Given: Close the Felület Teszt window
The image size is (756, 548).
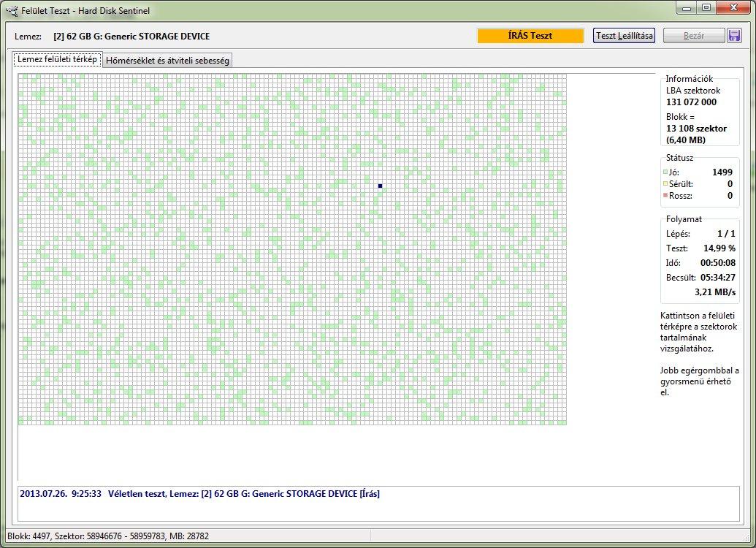Looking at the screenshot, I should [x=734, y=8].
